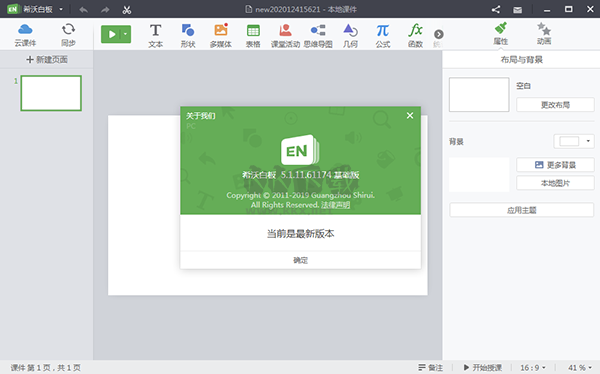Click 开始授课 start teaching
600x374 pixels.
coord(483,367)
